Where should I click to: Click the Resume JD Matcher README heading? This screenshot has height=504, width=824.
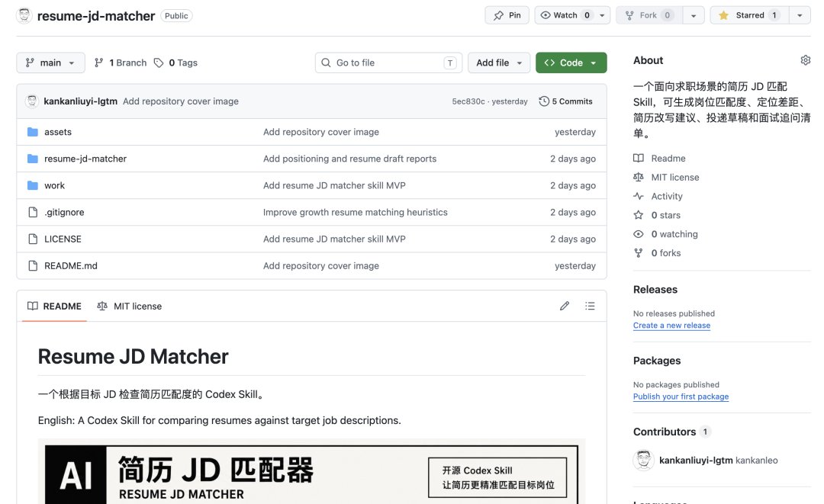click(x=133, y=357)
